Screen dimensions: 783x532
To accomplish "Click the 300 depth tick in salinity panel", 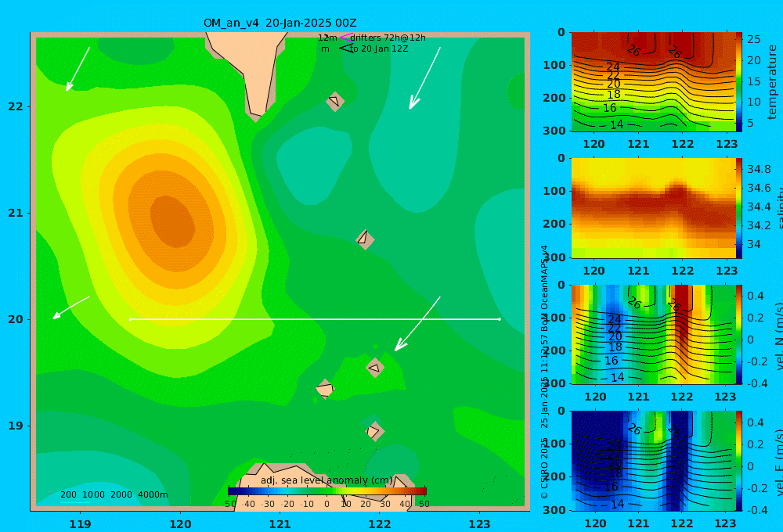I will click(x=554, y=257).
